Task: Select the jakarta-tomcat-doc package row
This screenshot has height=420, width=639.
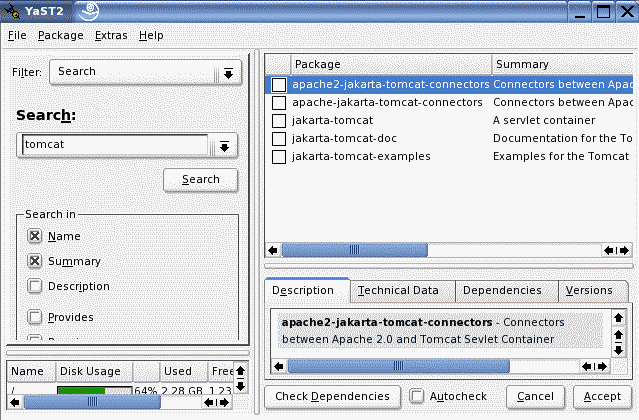Action: pyautogui.click(x=449, y=139)
